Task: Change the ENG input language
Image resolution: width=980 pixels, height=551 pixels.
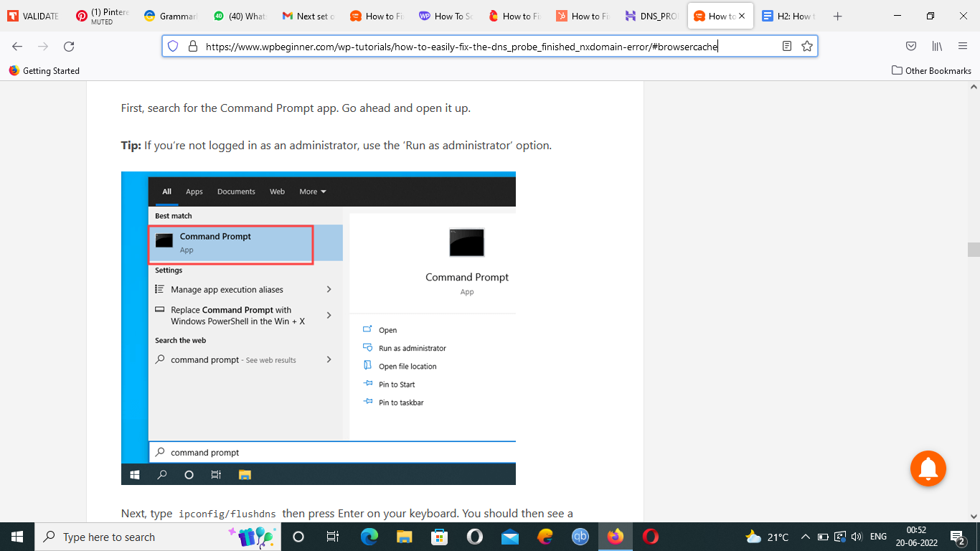Action: click(x=878, y=537)
